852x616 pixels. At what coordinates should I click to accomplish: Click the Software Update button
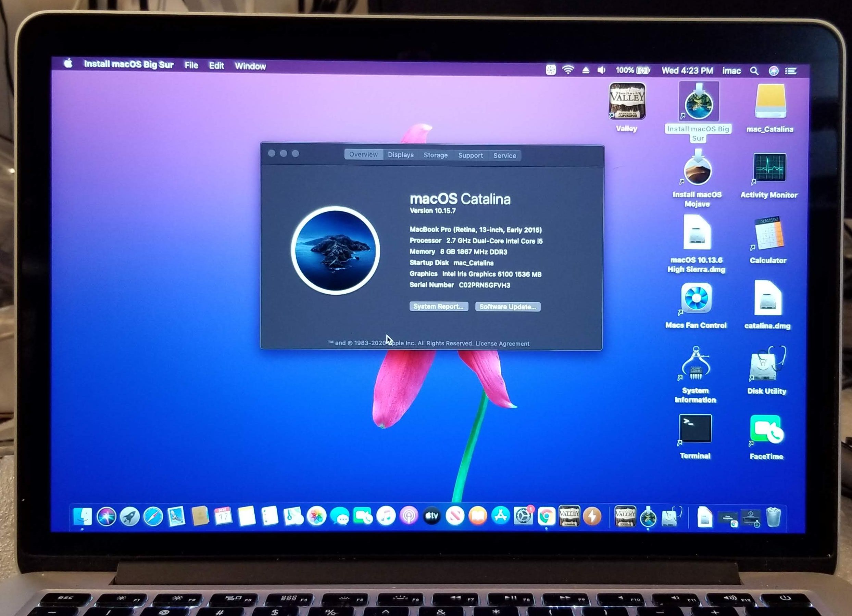pyautogui.click(x=508, y=307)
